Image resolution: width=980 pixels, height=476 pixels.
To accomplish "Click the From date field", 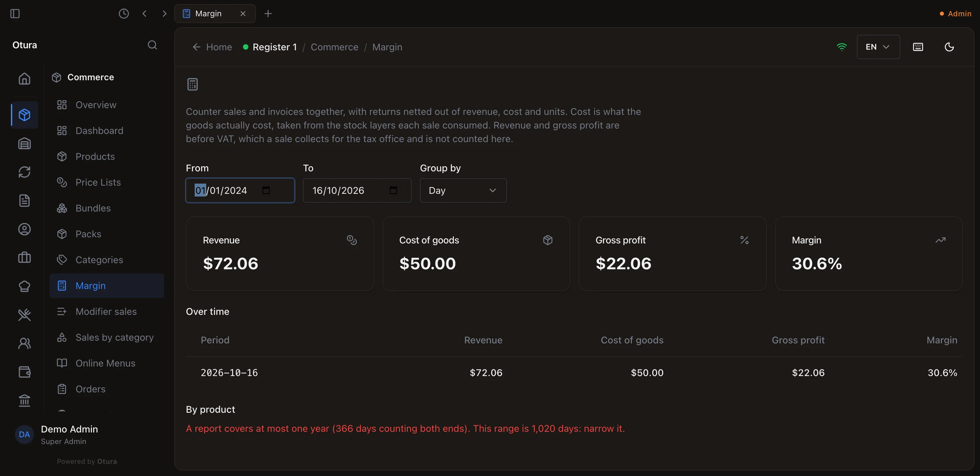I will pos(240,190).
